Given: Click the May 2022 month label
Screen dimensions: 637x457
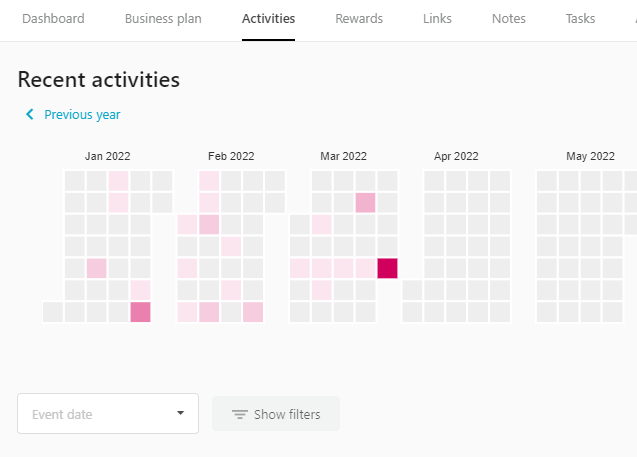Looking at the screenshot, I should (x=590, y=156).
